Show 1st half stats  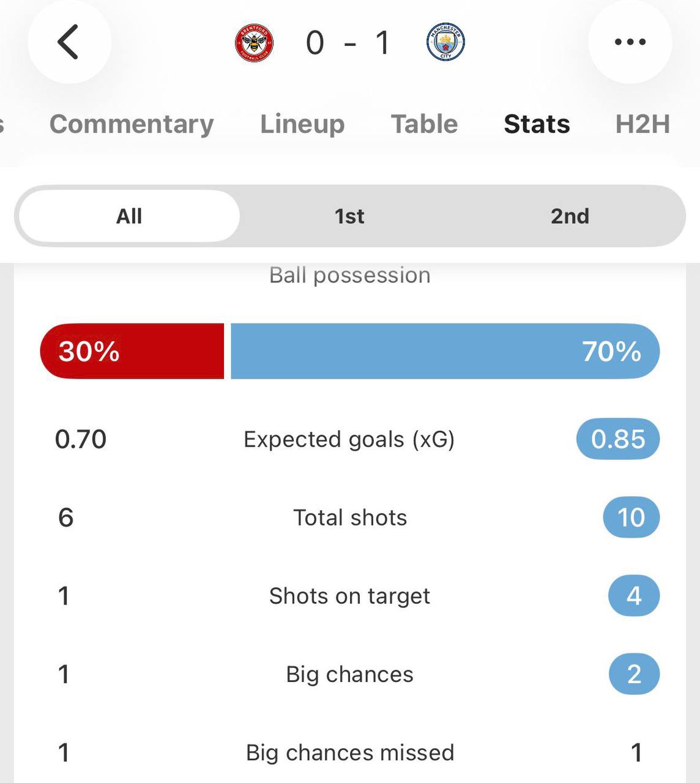point(349,216)
